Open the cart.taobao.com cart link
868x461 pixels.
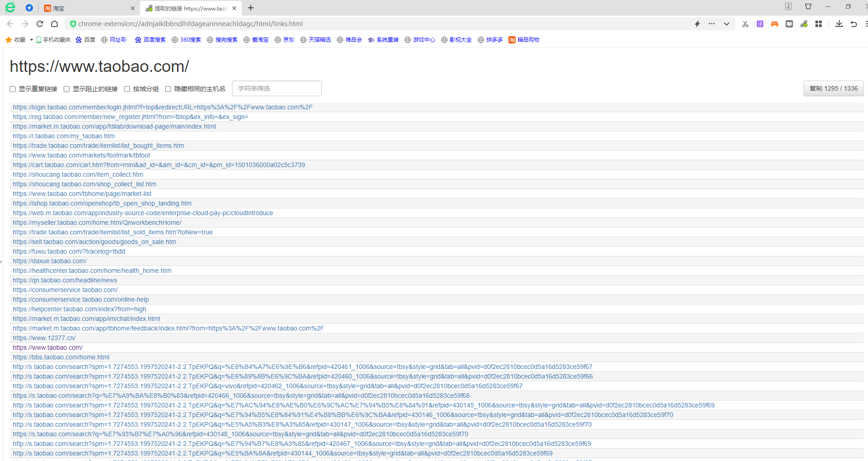pos(159,165)
